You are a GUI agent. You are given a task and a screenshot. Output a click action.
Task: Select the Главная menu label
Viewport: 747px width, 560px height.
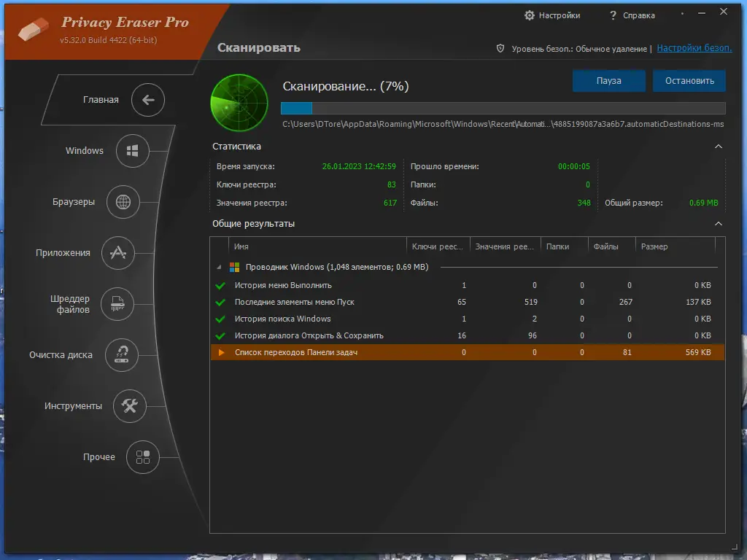(x=101, y=99)
